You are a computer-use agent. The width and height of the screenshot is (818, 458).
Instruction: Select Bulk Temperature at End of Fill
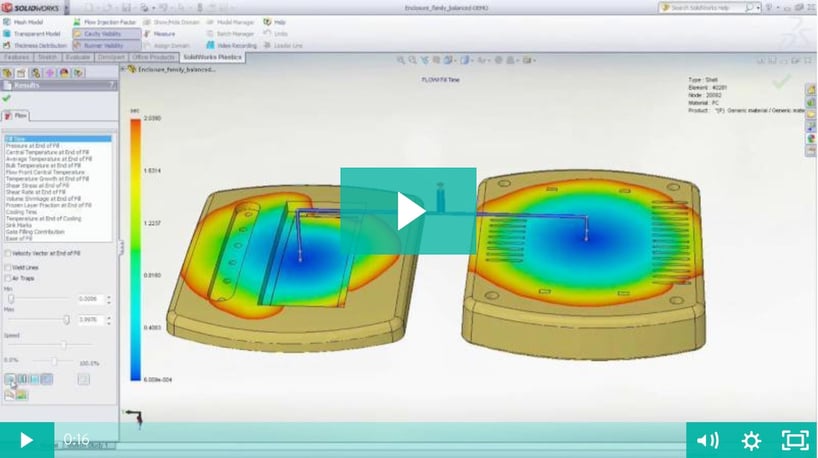(43, 166)
